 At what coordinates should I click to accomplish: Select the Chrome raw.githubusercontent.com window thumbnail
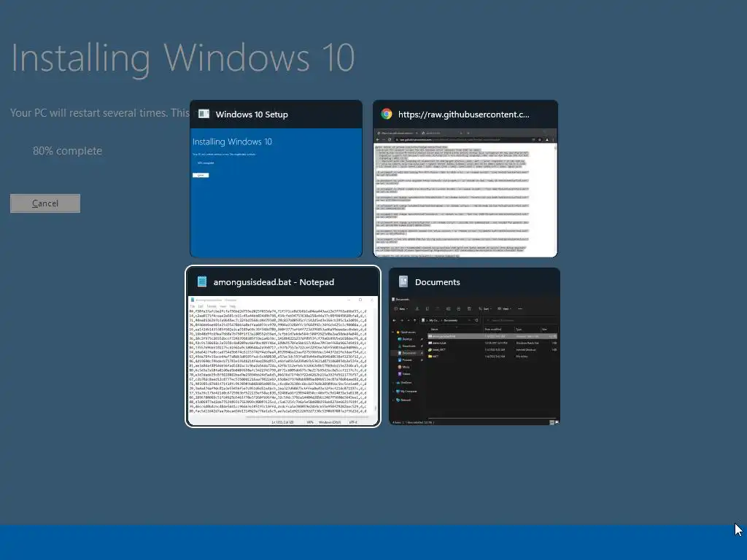(x=465, y=179)
